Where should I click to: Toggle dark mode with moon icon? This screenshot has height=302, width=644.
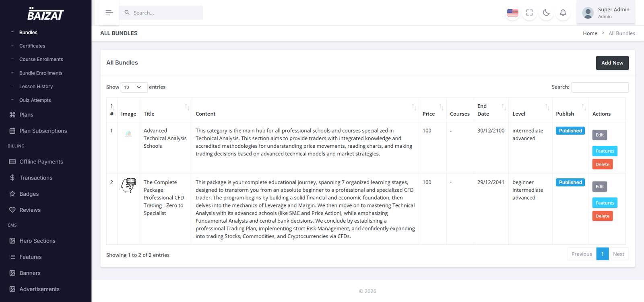pyautogui.click(x=546, y=13)
